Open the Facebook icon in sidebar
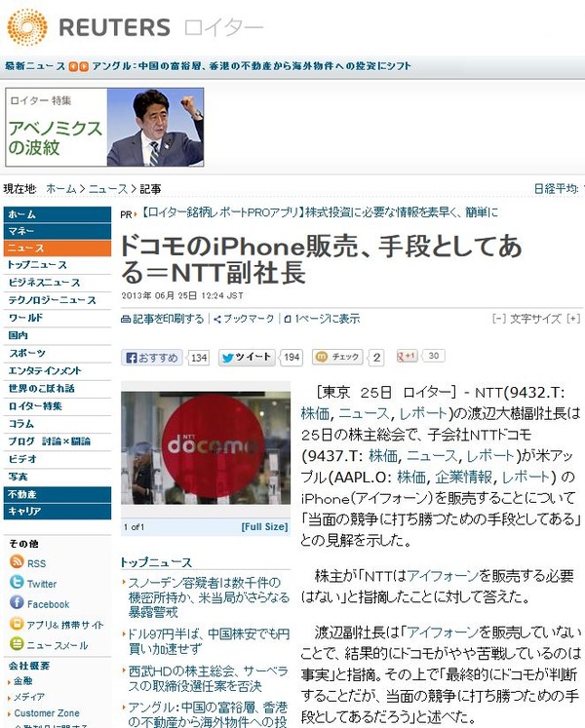Screen dimensions: 585x728 click(x=17, y=602)
